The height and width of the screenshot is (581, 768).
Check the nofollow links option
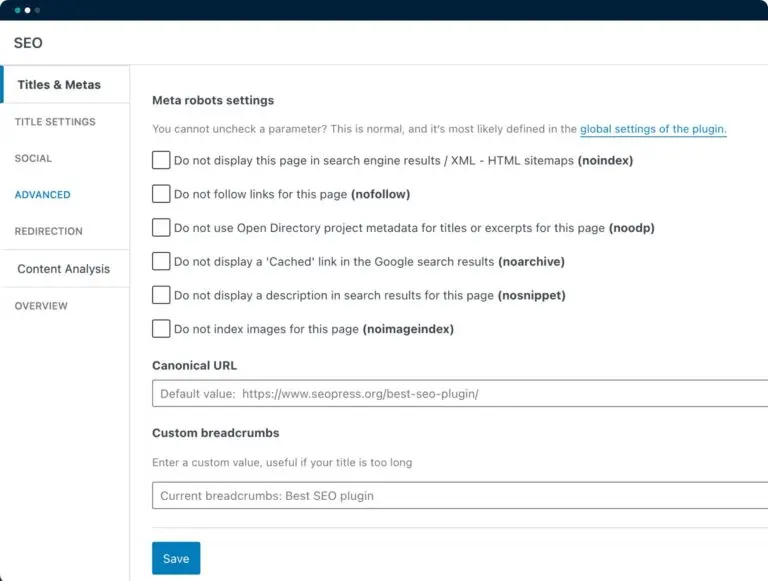coord(161,194)
